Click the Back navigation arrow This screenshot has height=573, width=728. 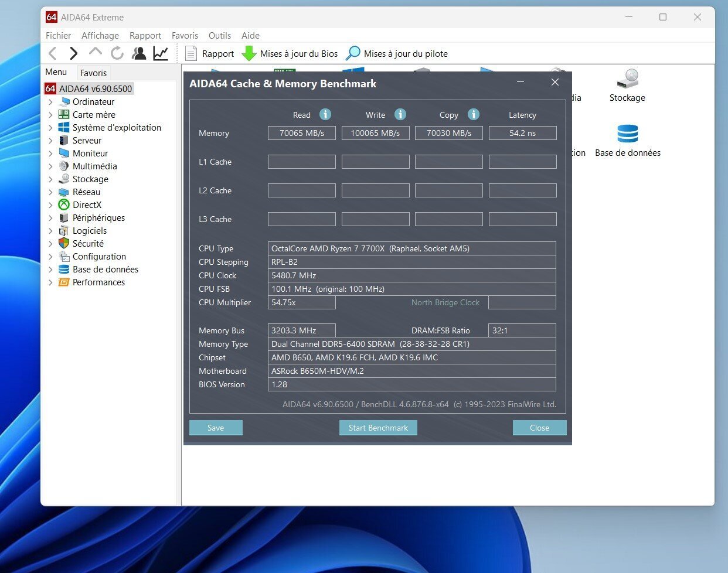coord(53,54)
